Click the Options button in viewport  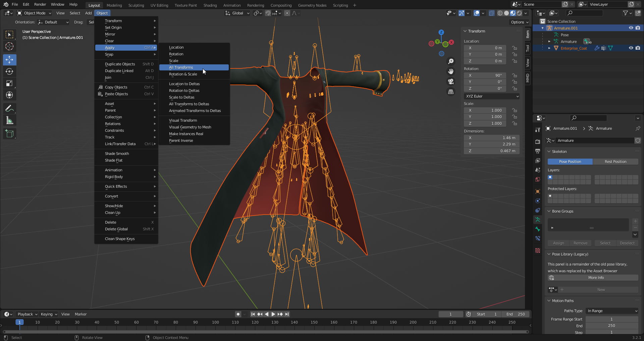click(x=519, y=22)
